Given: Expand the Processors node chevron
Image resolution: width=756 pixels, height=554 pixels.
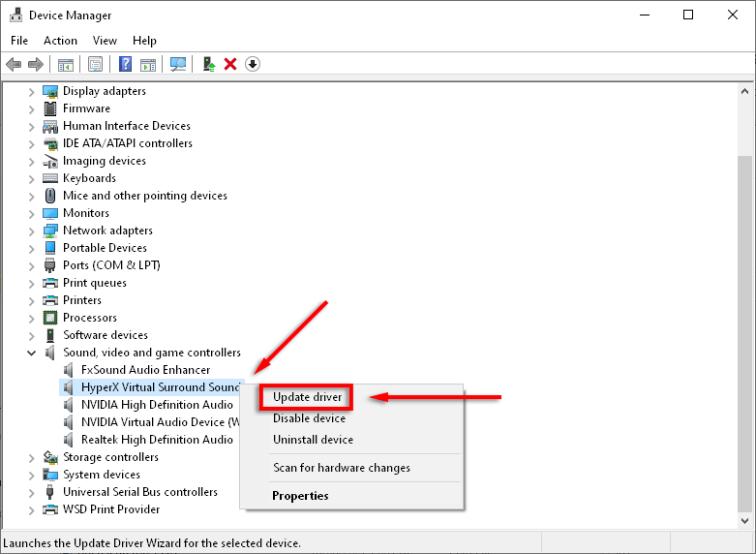Looking at the screenshot, I should coord(31,318).
